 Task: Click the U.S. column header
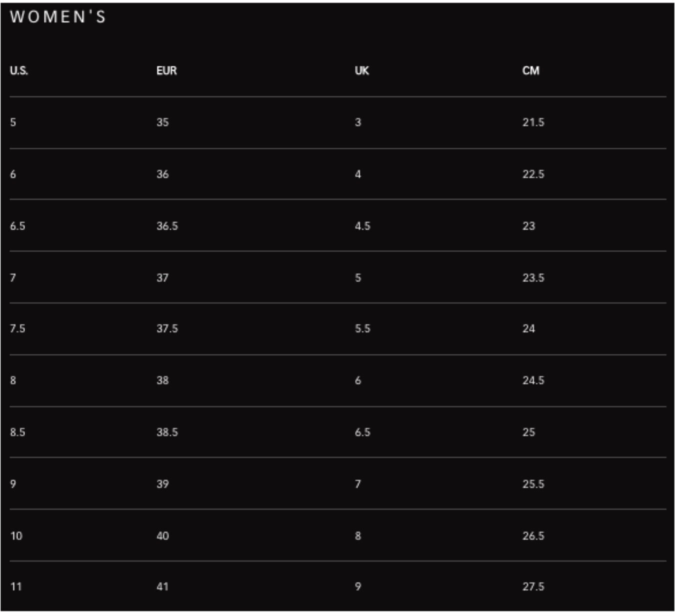[19, 70]
